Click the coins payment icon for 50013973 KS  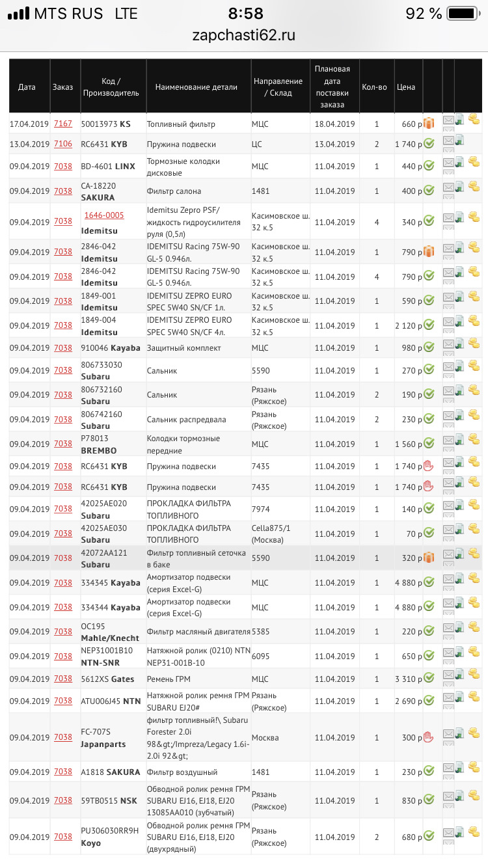click(474, 119)
